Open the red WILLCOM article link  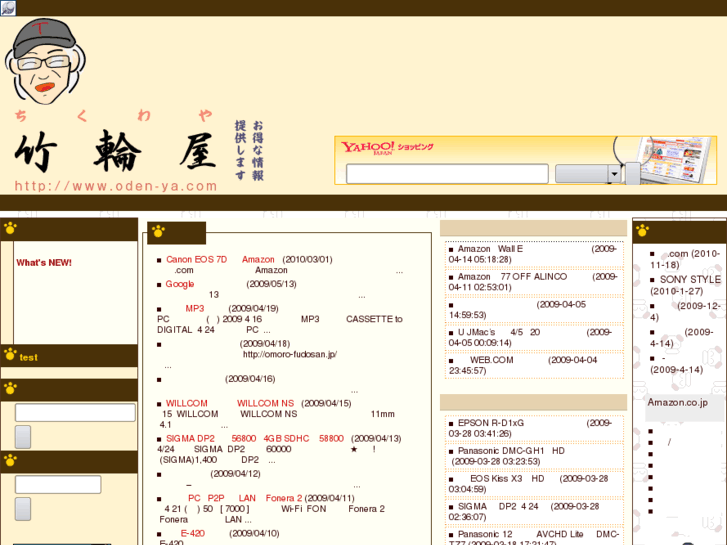(x=187, y=403)
